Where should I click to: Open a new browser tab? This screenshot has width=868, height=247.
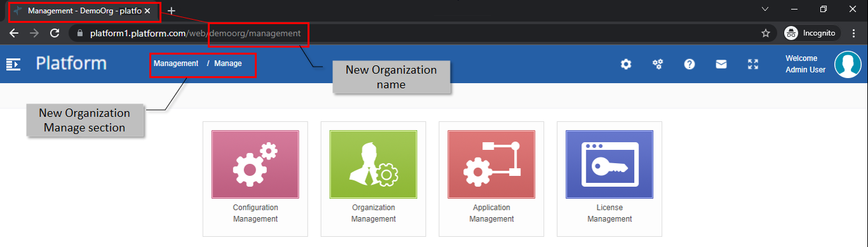(171, 11)
